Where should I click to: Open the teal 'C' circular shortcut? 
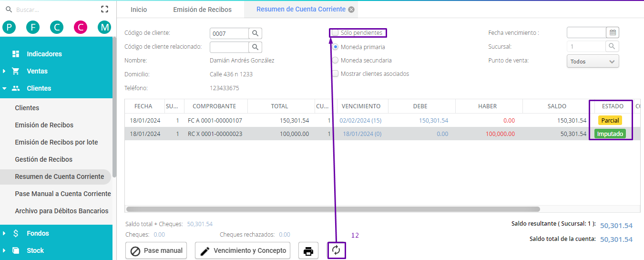tap(57, 27)
